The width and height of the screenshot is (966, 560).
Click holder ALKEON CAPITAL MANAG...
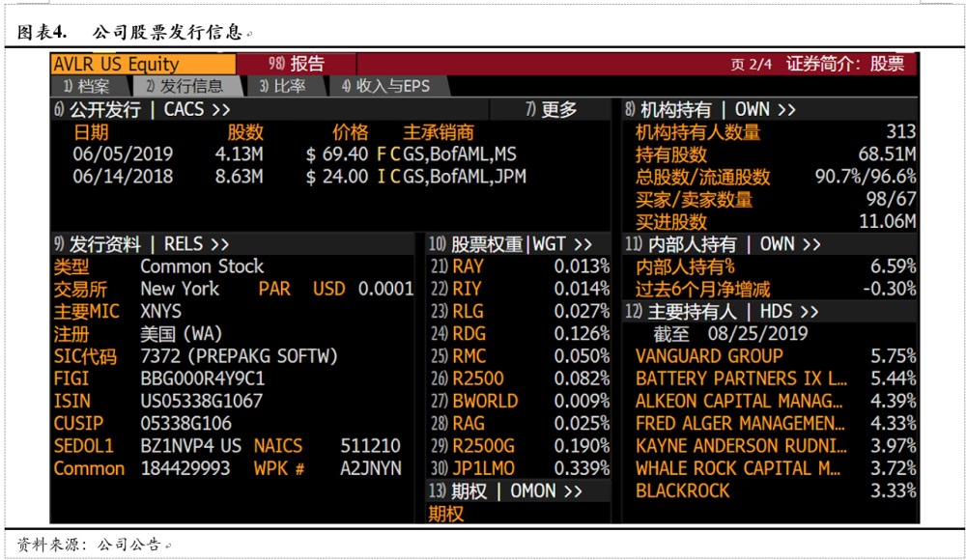[x=739, y=401]
